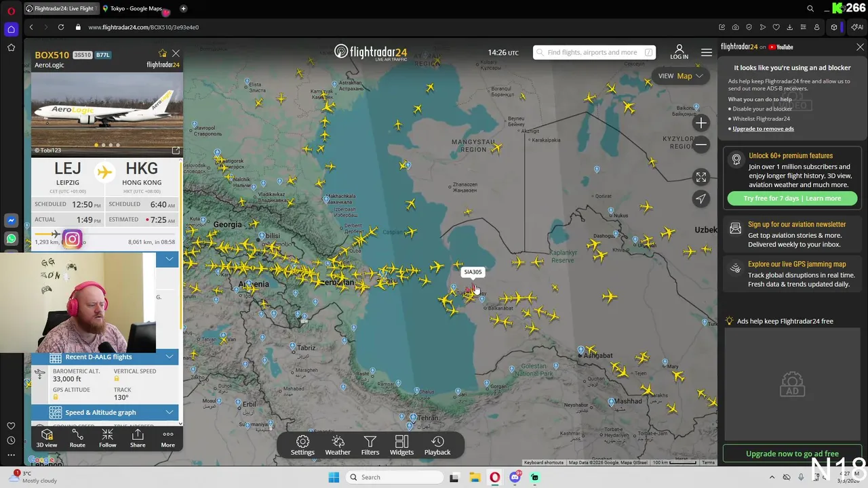Add BOX510 to bookmarks star icon

pyautogui.click(x=162, y=53)
